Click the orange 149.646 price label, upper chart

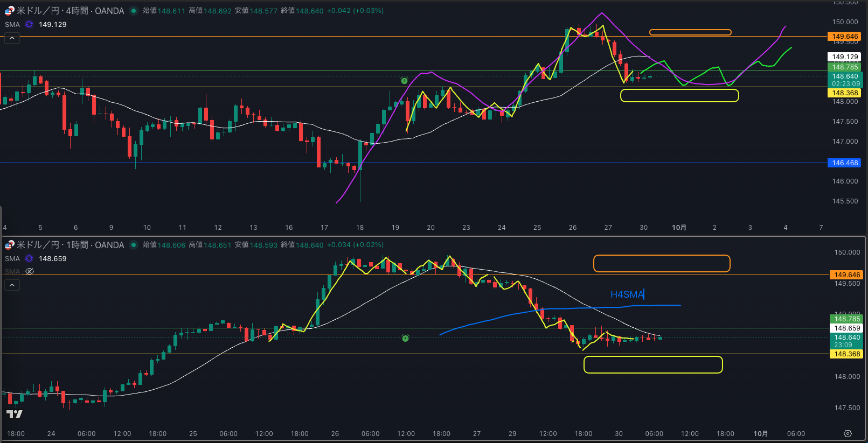(x=845, y=37)
